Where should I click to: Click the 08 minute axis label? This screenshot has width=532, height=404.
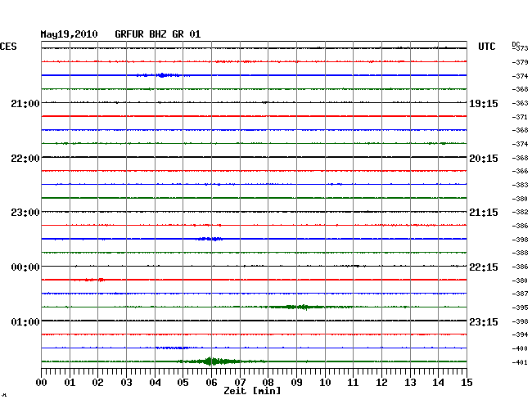tap(268, 383)
